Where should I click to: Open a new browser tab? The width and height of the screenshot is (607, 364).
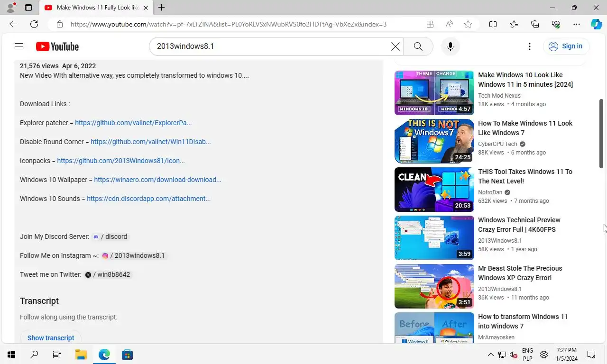[x=162, y=8]
